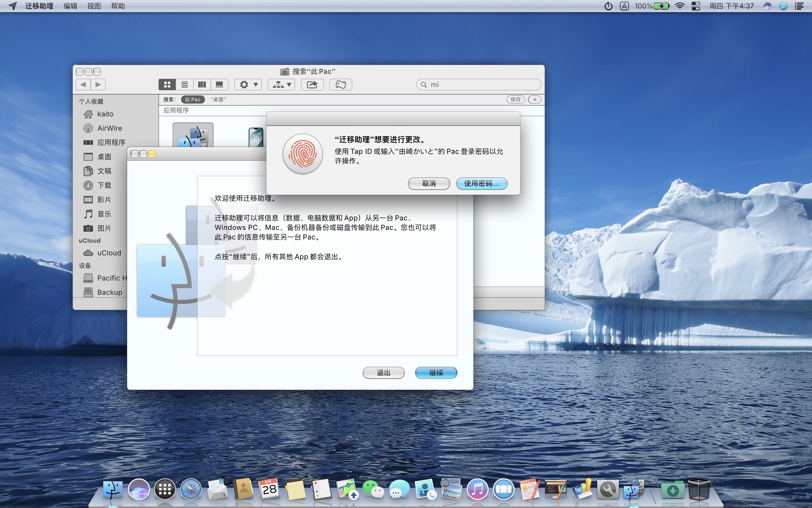Open Wi-Fi menu in menu bar

(x=680, y=6)
